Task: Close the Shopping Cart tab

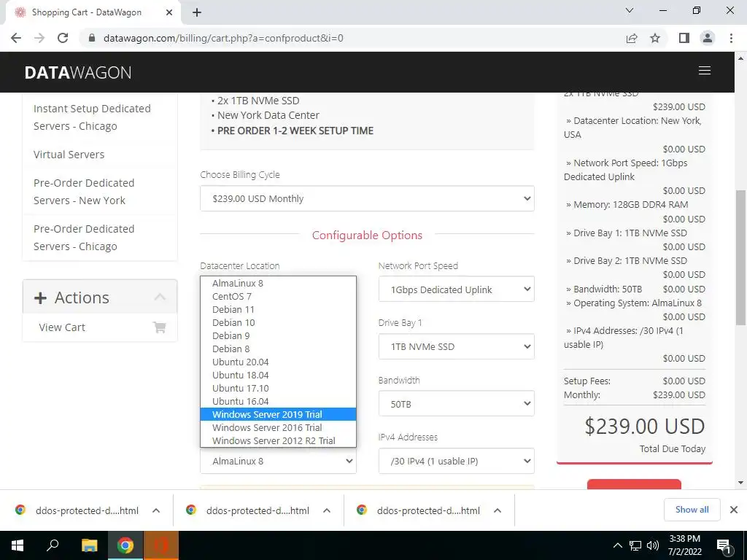Action: (x=169, y=12)
